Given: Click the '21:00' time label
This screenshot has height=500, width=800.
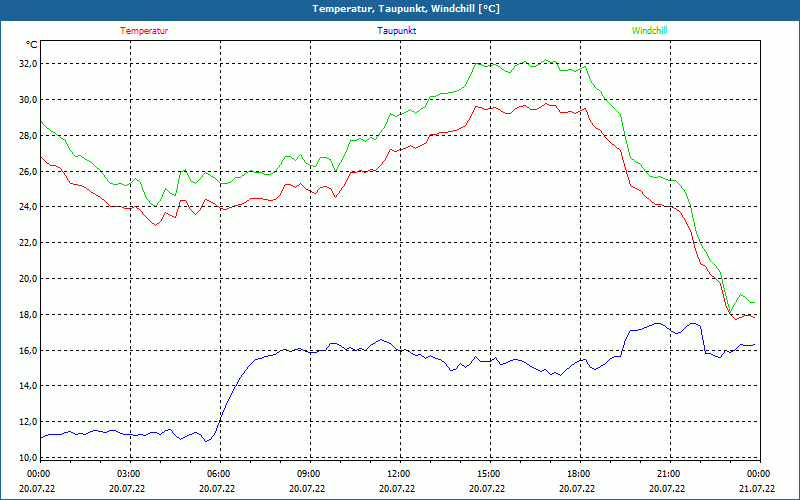Looking at the screenshot, I should [x=667, y=474].
